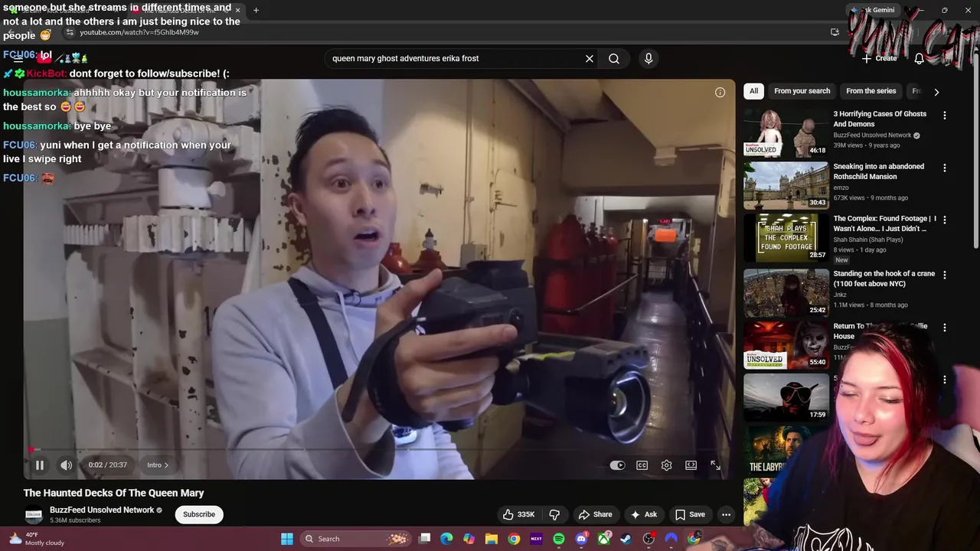Open options for Rothschild Mansion video
Screen dimensions: 980x551
(x=945, y=168)
